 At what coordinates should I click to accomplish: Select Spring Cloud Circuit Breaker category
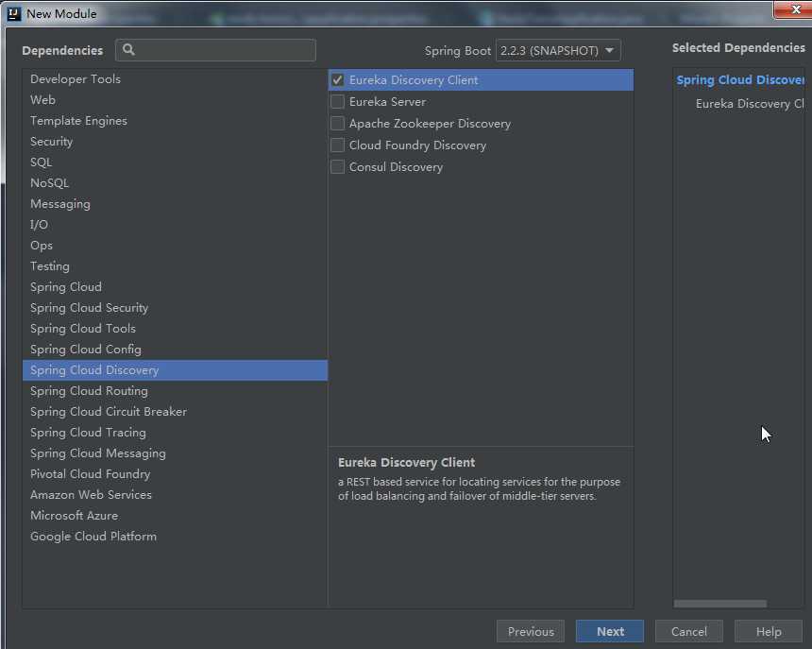(175, 412)
